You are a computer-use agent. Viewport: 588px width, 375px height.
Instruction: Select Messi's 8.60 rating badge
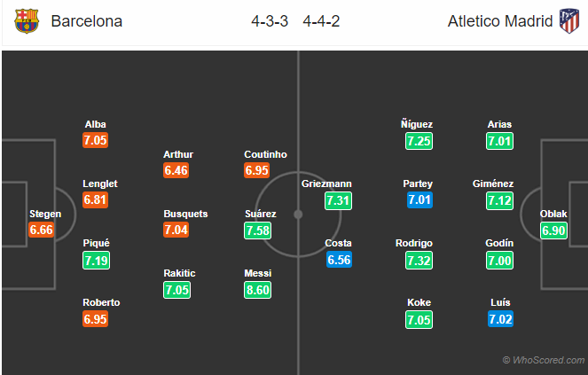tap(258, 289)
